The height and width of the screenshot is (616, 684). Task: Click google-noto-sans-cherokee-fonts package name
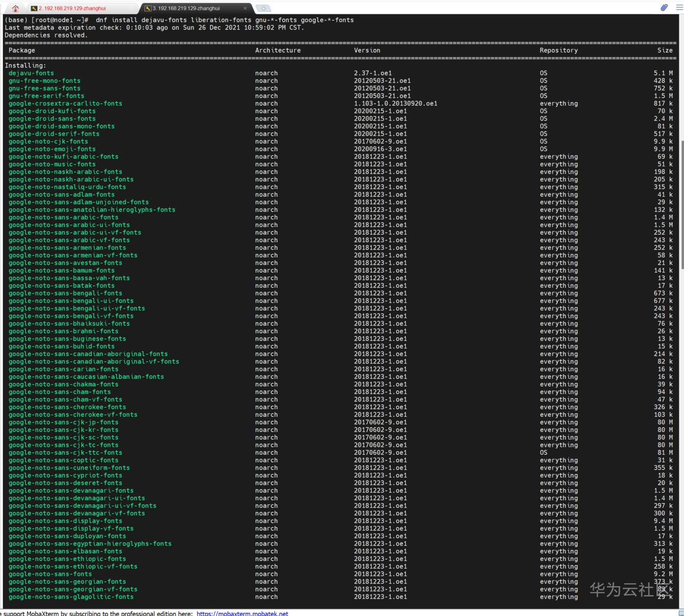tap(67, 407)
